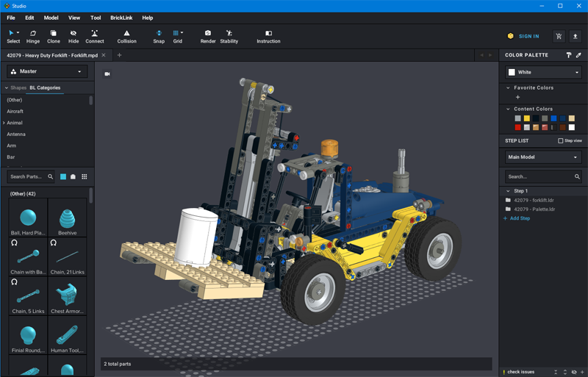Screen dimensions: 588x377
Task: Click the SIGN IN link
Action: 528,36
